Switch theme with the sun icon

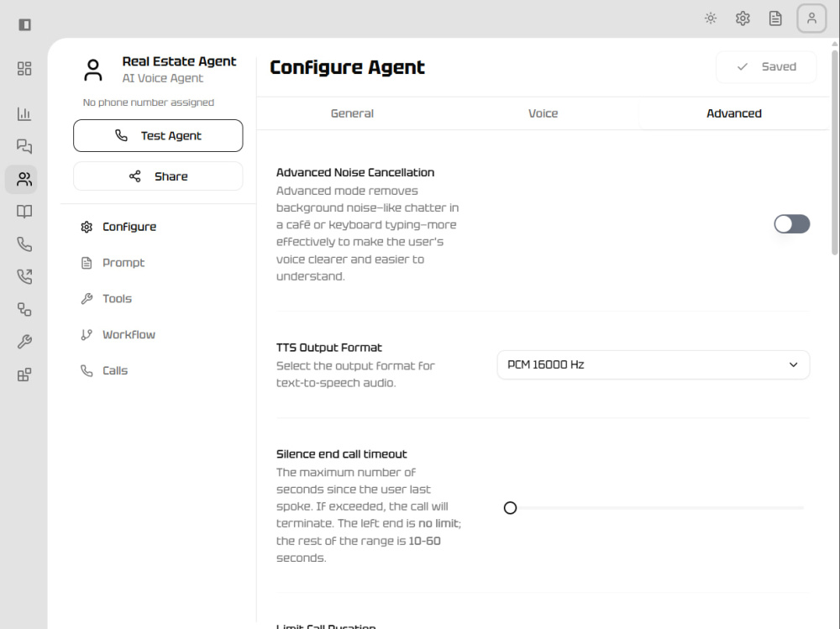click(x=711, y=18)
